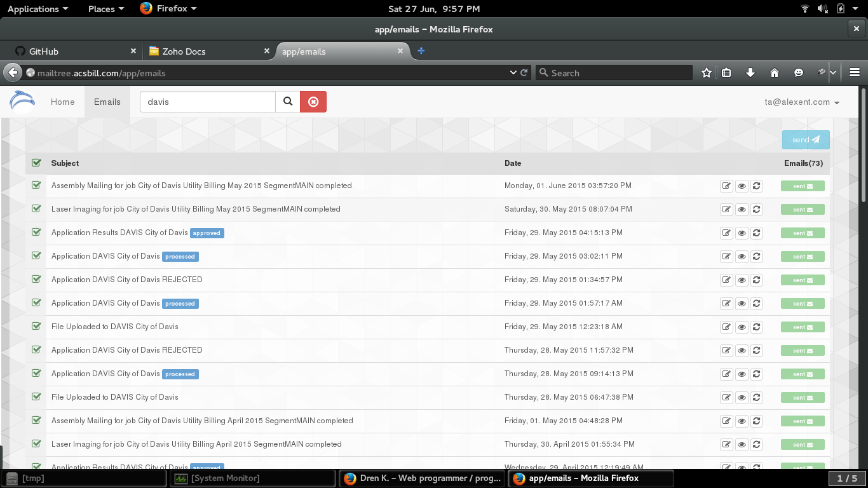Uncheck the first File Uploaded to DAVIS row

[36, 327]
